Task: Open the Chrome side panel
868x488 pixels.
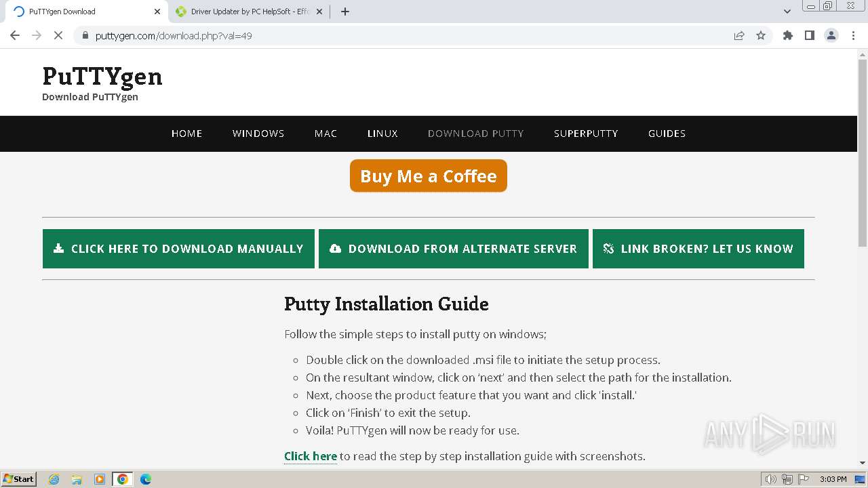Action: [x=810, y=35]
